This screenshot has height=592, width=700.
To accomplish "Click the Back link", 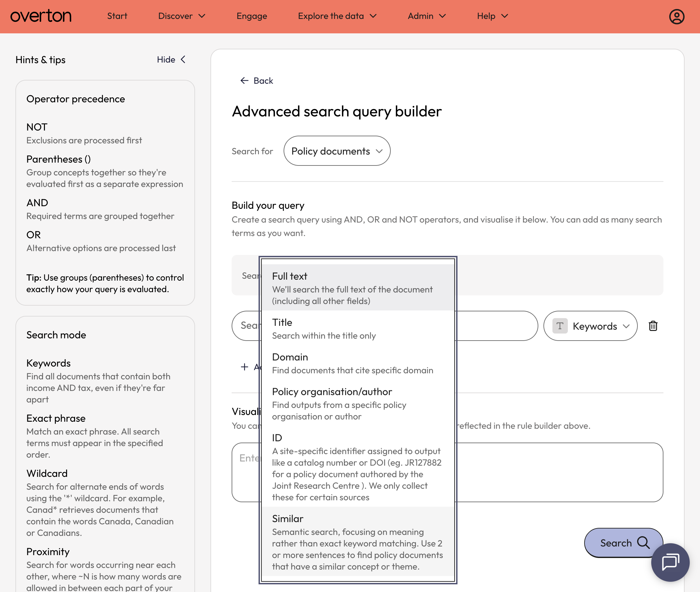I will (x=257, y=80).
